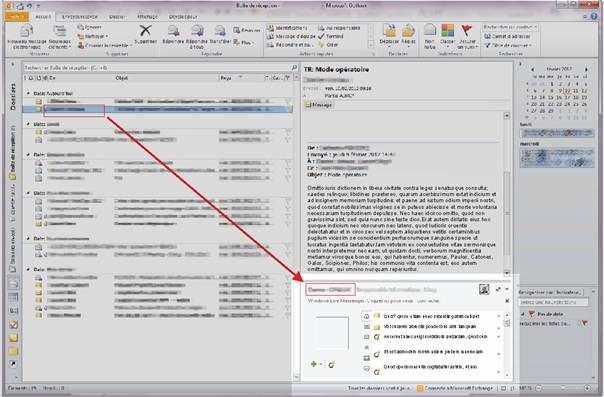The image size is (604, 397).
Task: Click the Répondre à tous icon
Action: [x=197, y=32]
